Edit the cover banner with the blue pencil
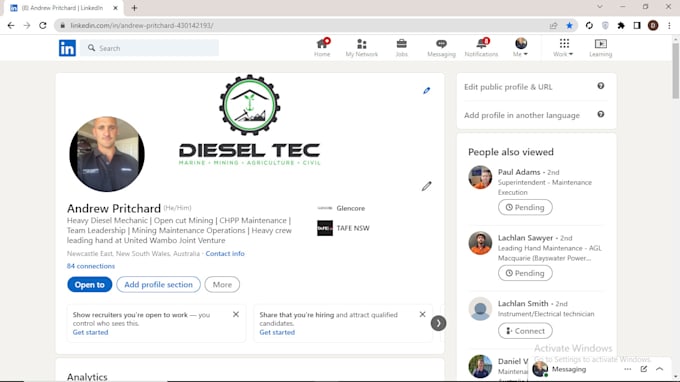Viewport: 680px width, 382px height. [x=427, y=91]
